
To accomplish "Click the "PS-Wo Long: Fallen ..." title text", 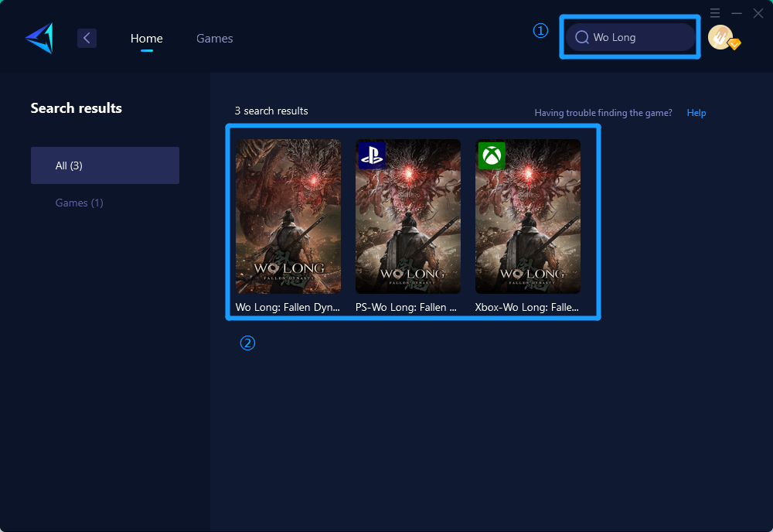I will click(x=407, y=307).
